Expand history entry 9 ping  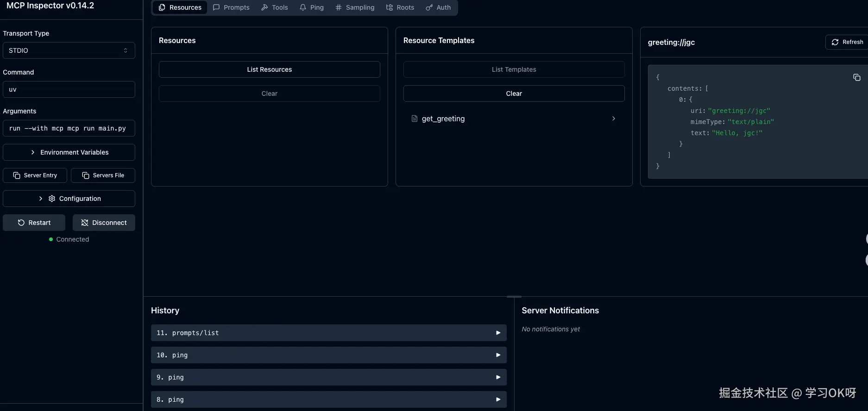[329, 377]
